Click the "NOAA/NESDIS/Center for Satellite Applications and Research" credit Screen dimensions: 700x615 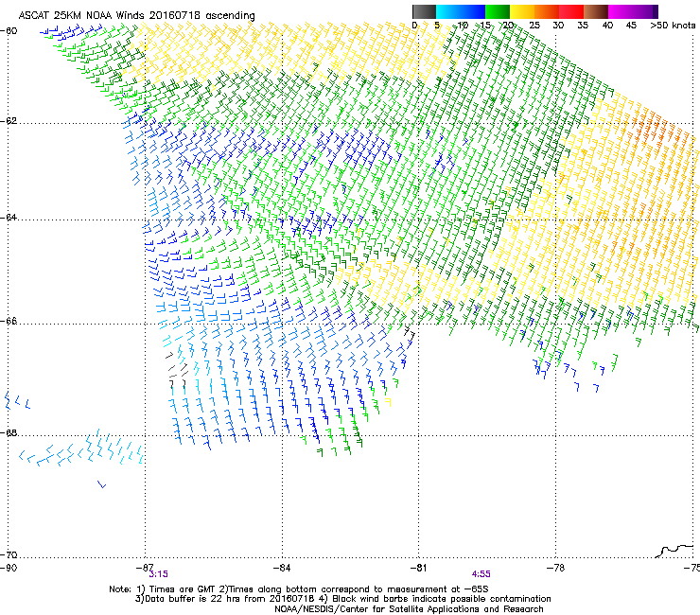coord(409,608)
